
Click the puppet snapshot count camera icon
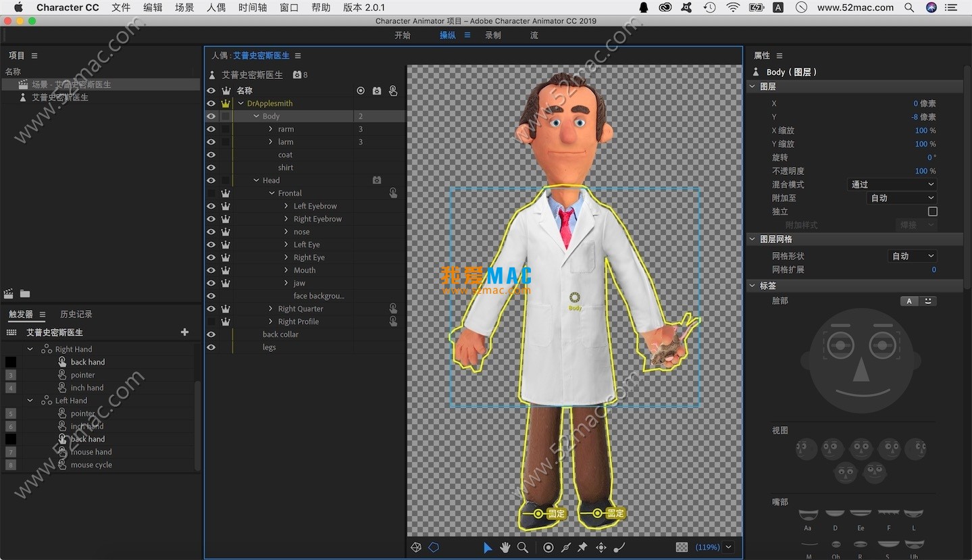coord(297,75)
